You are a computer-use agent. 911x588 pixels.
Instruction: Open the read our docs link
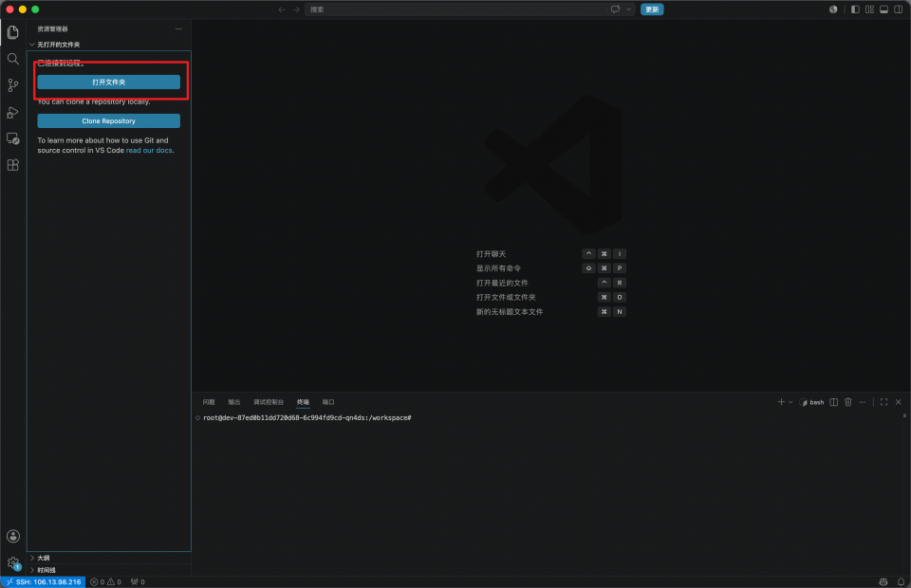[x=149, y=151]
